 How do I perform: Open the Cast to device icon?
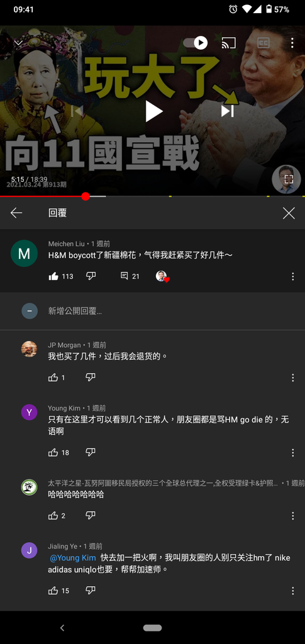pyautogui.click(x=229, y=43)
